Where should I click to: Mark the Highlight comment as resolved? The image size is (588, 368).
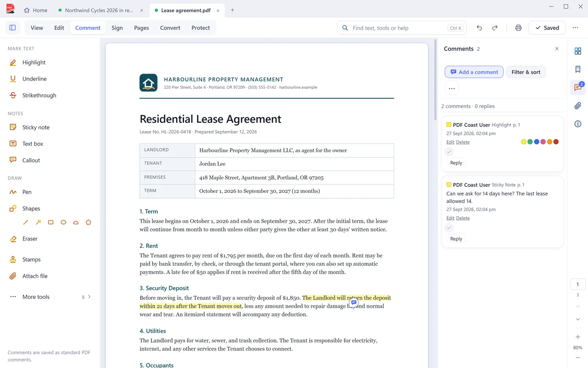(x=449, y=152)
